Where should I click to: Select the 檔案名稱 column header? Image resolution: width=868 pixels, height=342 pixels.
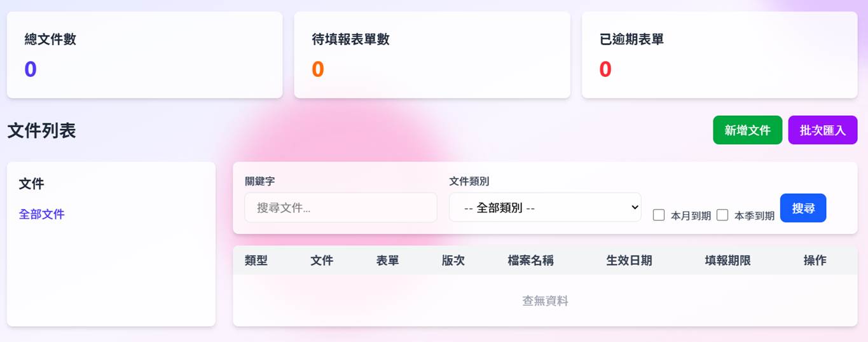(x=531, y=261)
